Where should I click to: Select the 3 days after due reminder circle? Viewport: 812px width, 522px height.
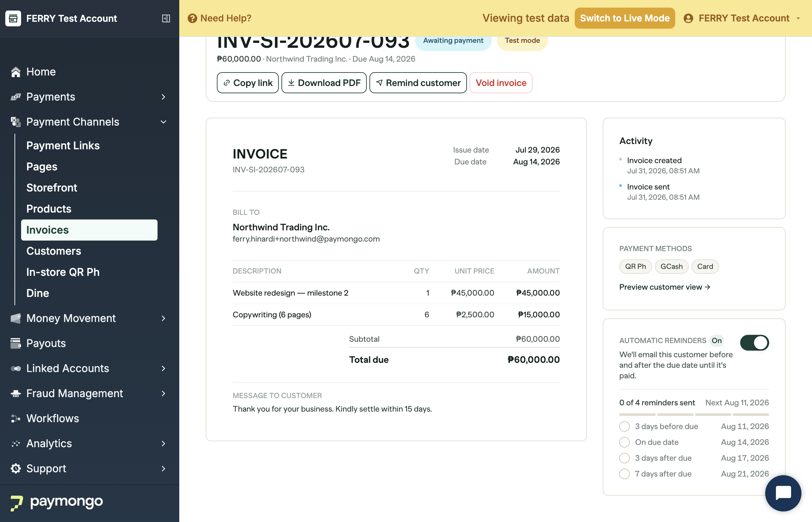coord(624,458)
